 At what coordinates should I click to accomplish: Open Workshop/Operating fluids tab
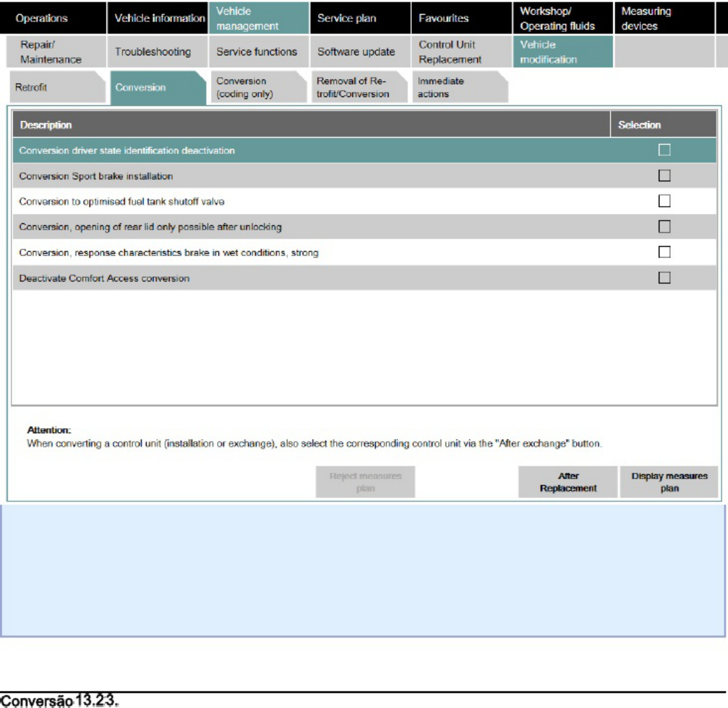[x=563, y=18]
